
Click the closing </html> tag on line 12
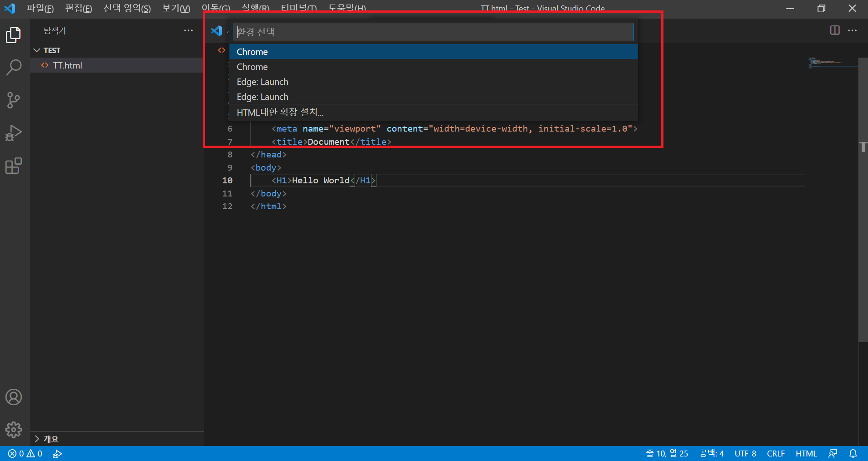click(x=268, y=206)
